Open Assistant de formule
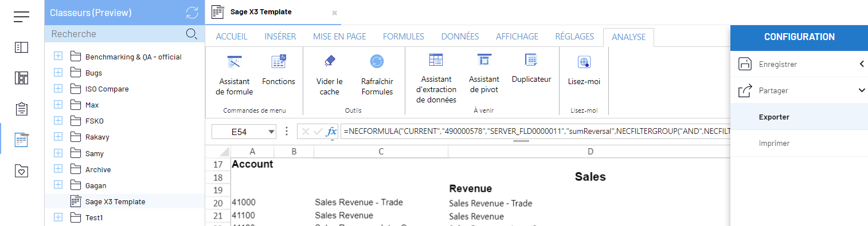The height and width of the screenshot is (226, 868). tap(234, 75)
